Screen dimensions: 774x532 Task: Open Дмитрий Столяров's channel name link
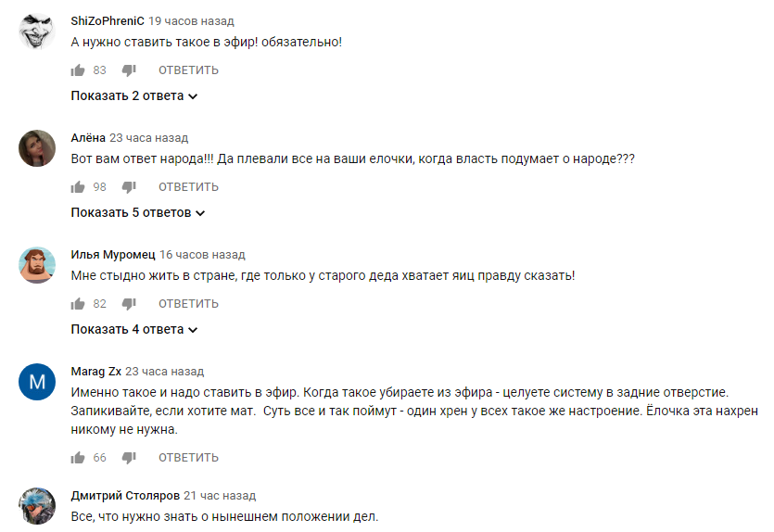pos(125,496)
